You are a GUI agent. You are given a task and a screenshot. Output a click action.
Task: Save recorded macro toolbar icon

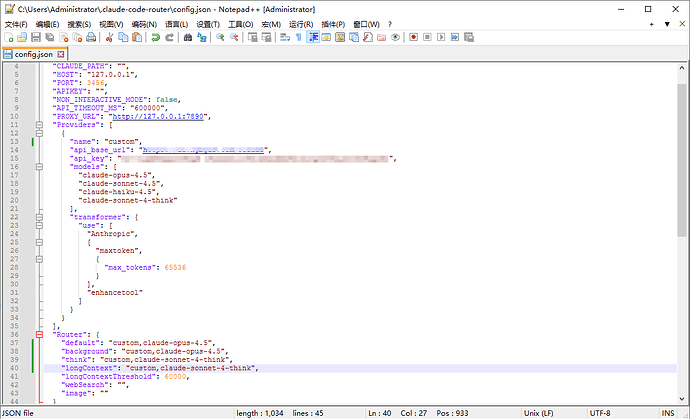pyautogui.click(x=469, y=37)
